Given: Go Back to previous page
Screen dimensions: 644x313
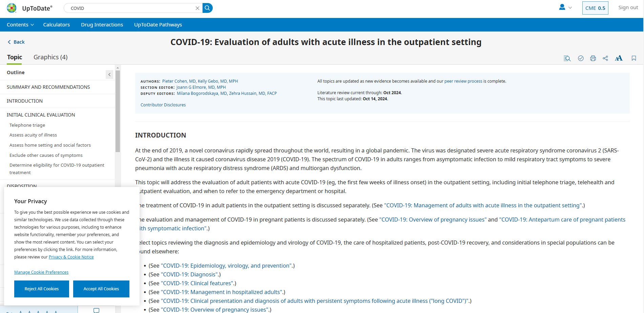Looking at the screenshot, I should click(x=16, y=42).
